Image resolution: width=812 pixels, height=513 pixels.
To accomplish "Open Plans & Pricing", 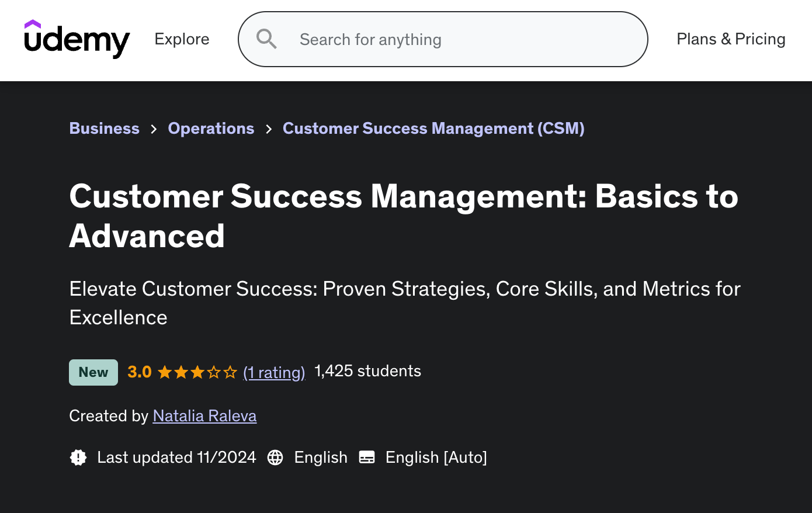I will coord(731,39).
